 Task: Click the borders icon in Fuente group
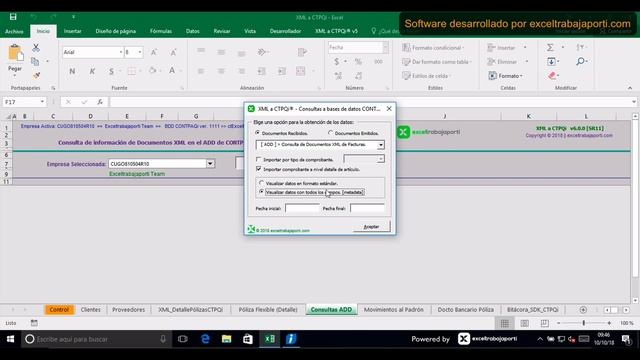[131, 71]
